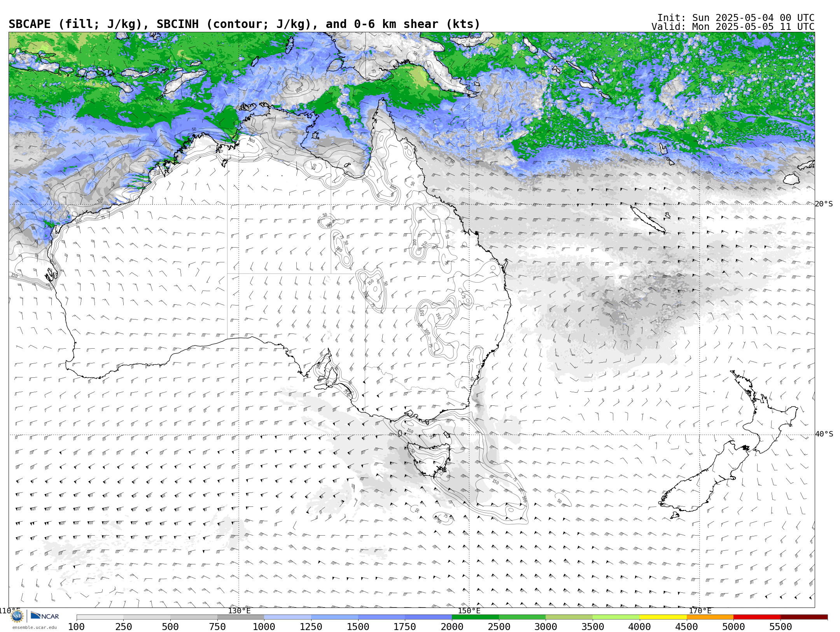Click the light gray 100-250 colorbar segment
This screenshot has height=632, width=840.
tap(100, 617)
